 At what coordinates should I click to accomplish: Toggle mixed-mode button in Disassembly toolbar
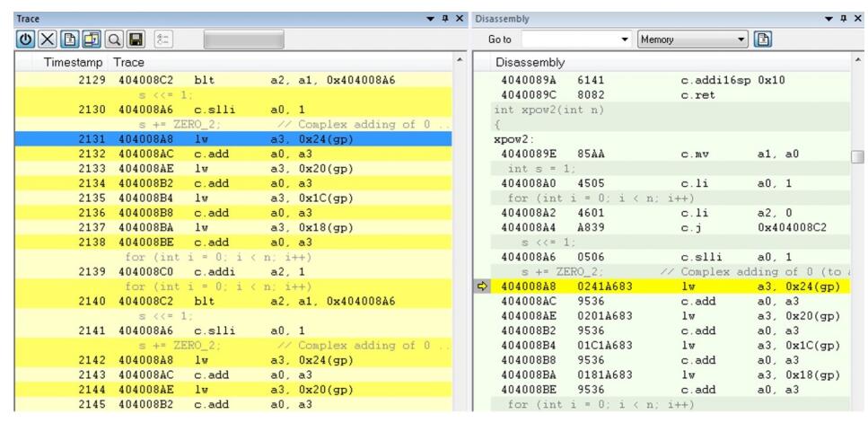point(764,40)
